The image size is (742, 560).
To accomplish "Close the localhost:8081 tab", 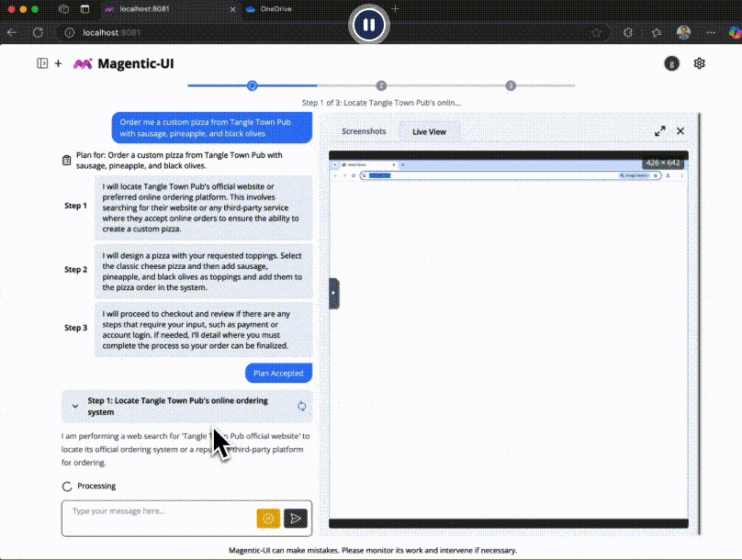I will 232,9.
